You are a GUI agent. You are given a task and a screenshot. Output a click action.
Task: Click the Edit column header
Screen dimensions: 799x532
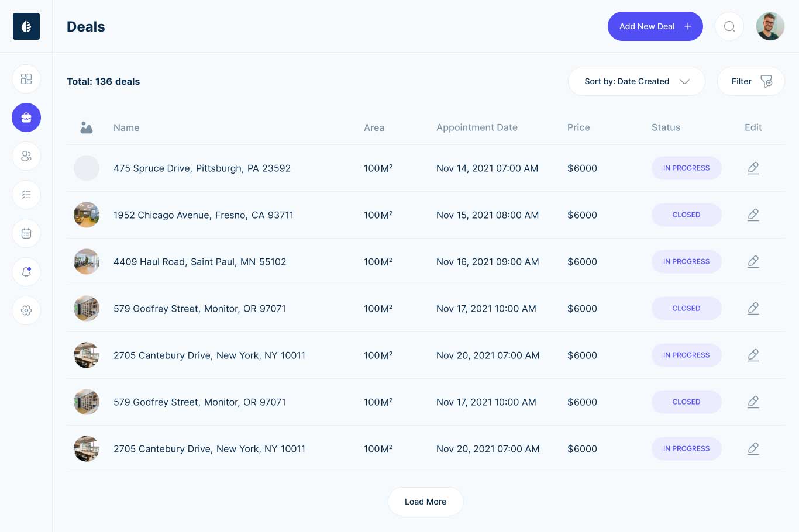[753, 127]
